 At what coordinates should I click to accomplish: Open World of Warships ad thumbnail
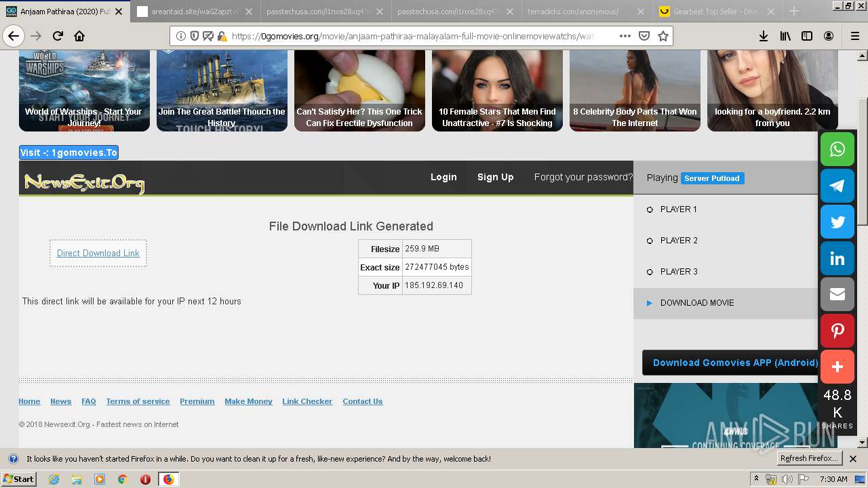[84, 90]
